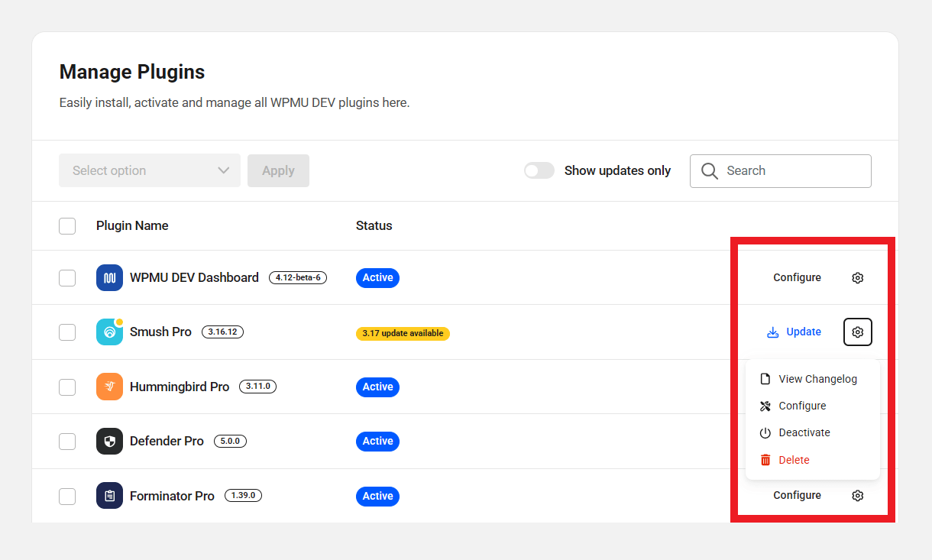This screenshot has height=560, width=932.
Task: Click the Active badge for Hummingbird Pro
Action: [377, 387]
